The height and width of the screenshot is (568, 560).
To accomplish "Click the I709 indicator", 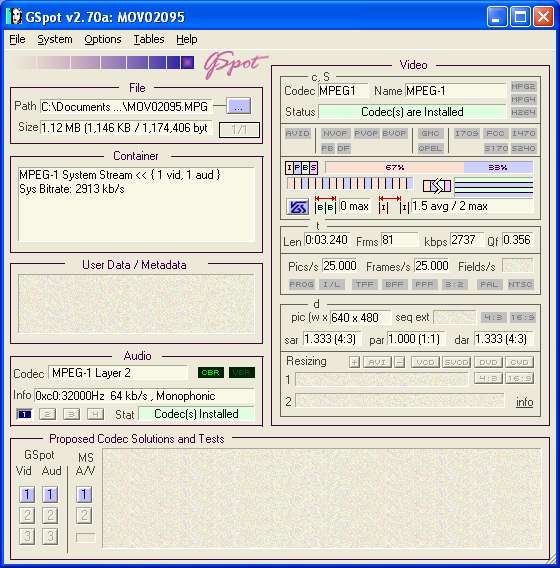I will [467, 133].
